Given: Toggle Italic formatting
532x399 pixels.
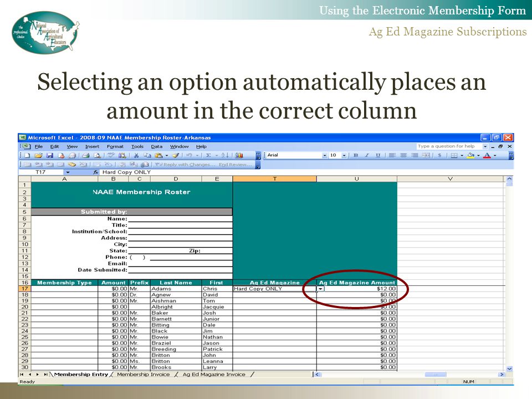Looking at the screenshot, I should click(367, 155).
